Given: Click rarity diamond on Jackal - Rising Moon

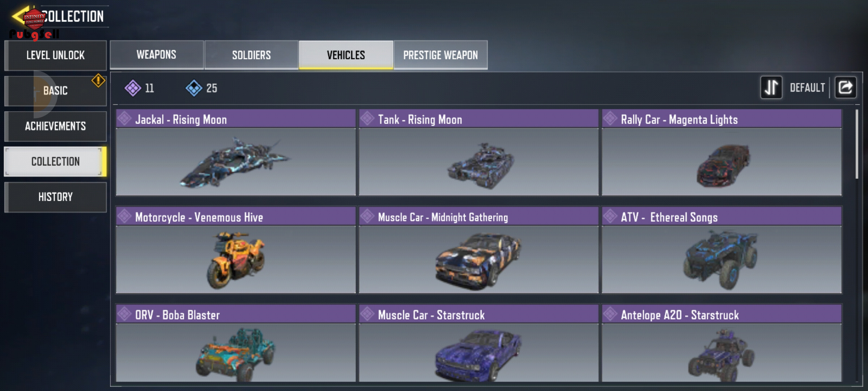Looking at the screenshot, I should point(124,119).
